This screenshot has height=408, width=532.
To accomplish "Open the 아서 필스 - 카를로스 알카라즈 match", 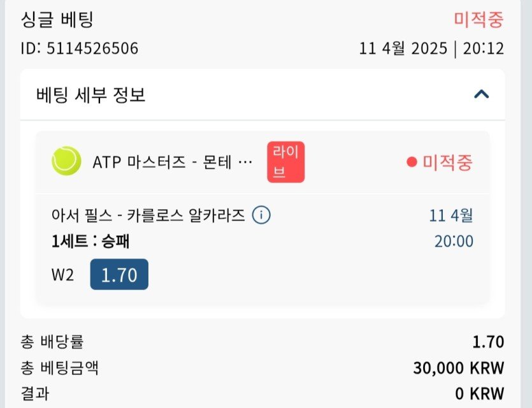I will [148, 215].
